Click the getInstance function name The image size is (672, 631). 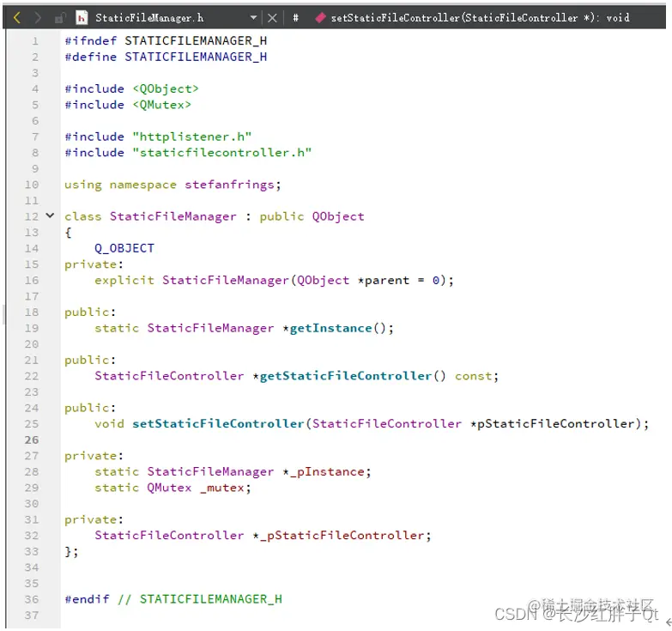tap(331, 328)
